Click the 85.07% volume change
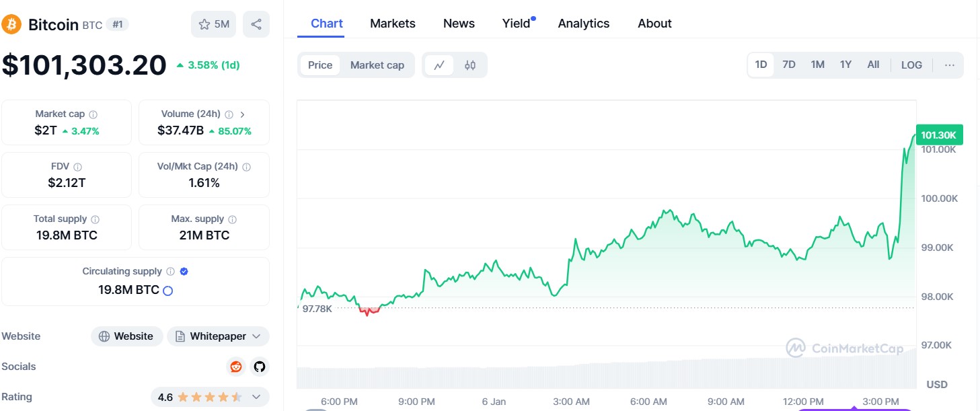Image resolution: width=980 pixels, height=411 pixels. (x=235, y=131)
